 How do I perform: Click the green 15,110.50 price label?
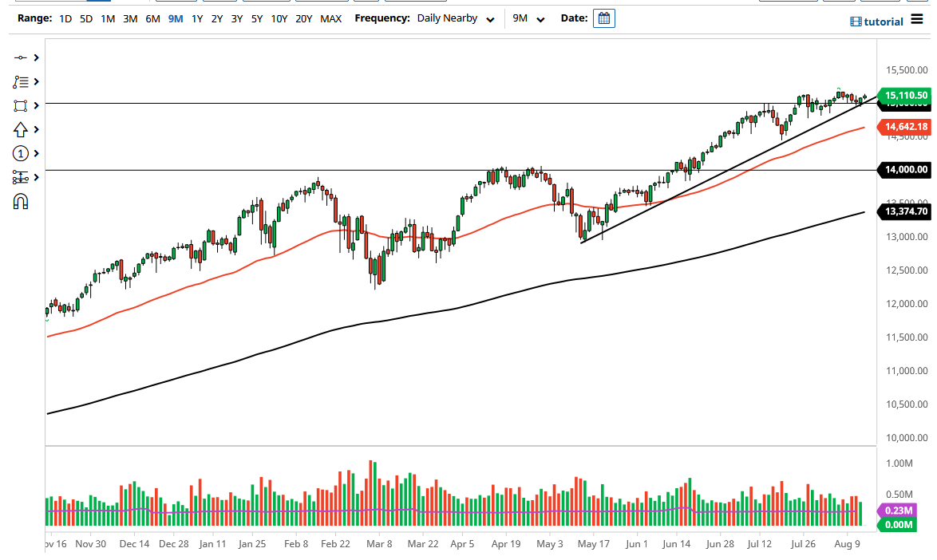903,95
